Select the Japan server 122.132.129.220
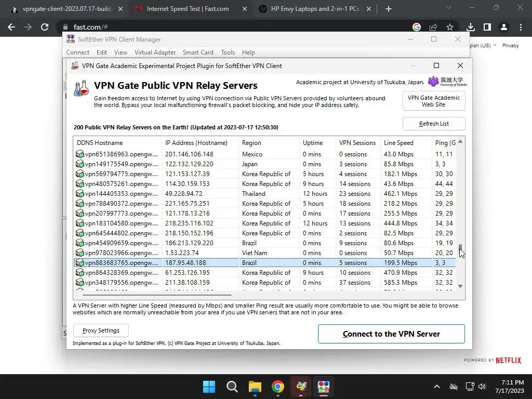The image size is (532, 399). [264, 164]
